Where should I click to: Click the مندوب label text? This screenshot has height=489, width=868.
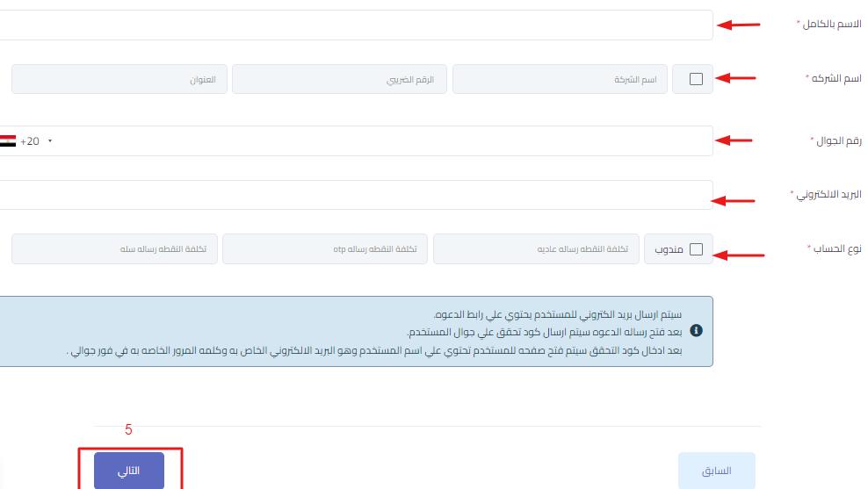click(669, 249)
